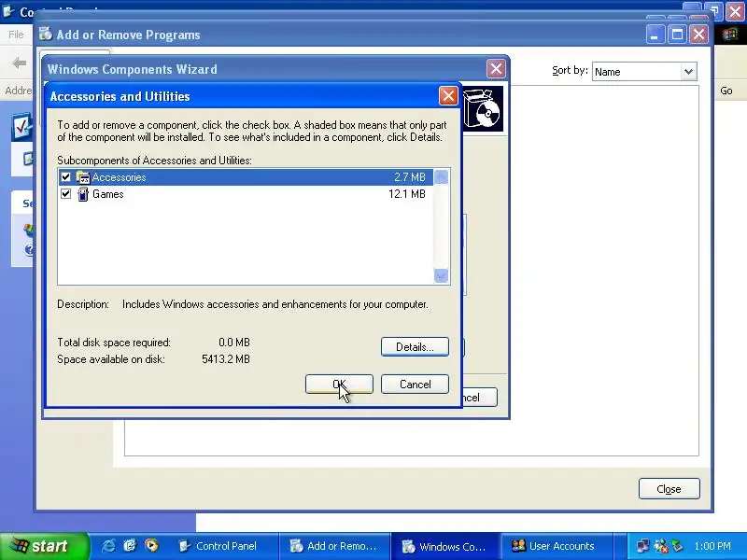Viewport: 747px width, 560px height.
Task: Uncheck the Accessories checkbox
Action: pyautogui.click(x=65, y=177)
